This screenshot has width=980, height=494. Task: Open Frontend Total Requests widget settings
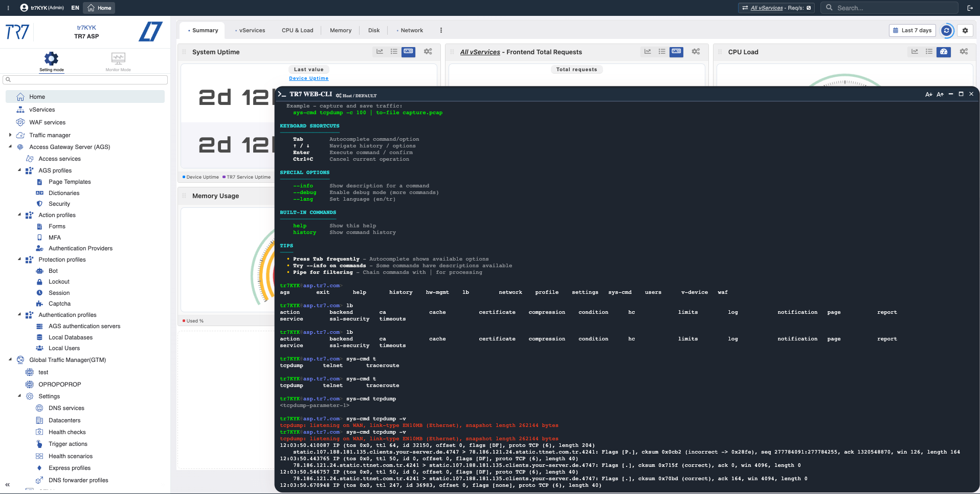696,52
